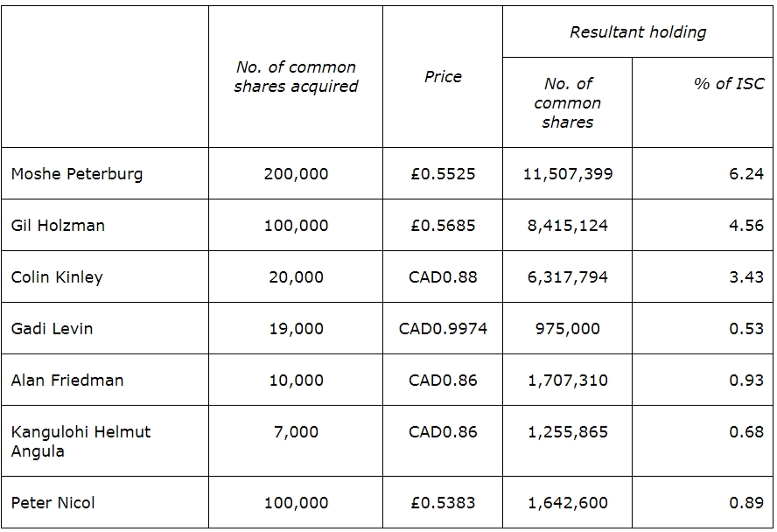Select the 20,000 shares acquired cell
Viewport: 777px width, 532px height.
click(296, 277)
